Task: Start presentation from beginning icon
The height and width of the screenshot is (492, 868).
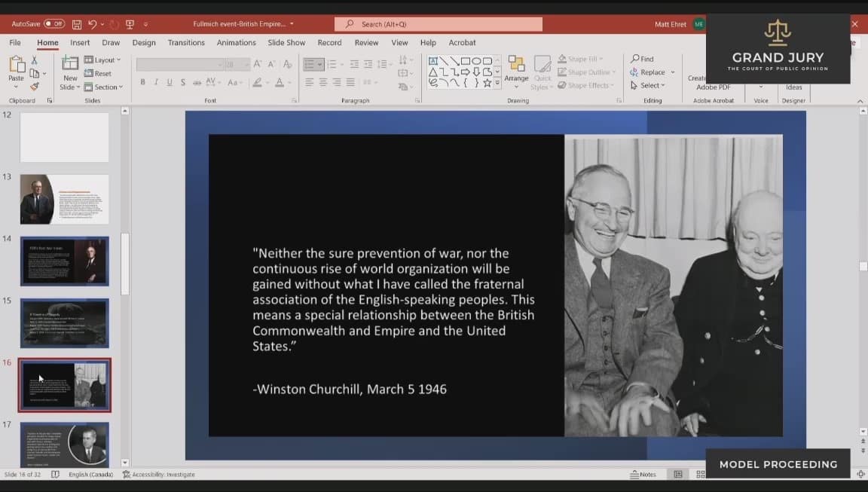Action: [130, 24]
